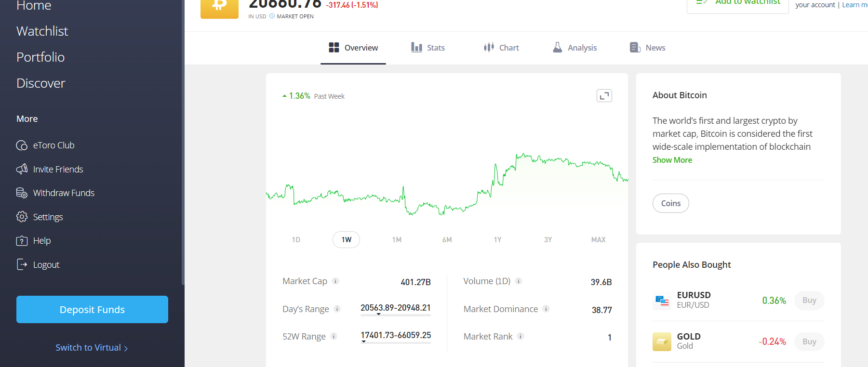
Task: Click the GOLD -0.24% change
Action: click(772, 342)
